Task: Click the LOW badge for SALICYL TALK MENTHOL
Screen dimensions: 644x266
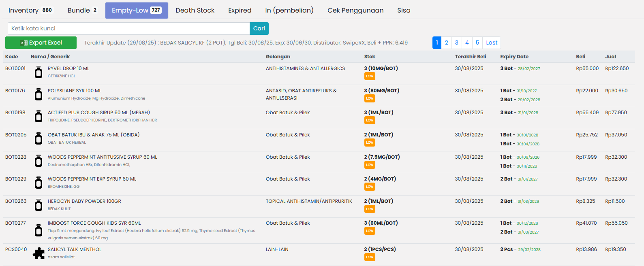Action: coord(370,257)
